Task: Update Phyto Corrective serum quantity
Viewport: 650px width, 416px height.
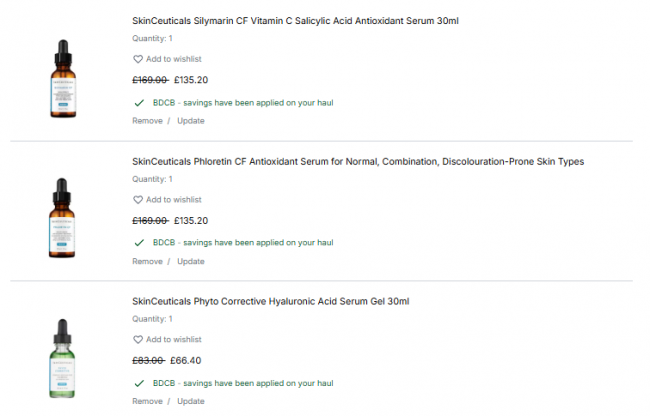Action: click(191, 402)
